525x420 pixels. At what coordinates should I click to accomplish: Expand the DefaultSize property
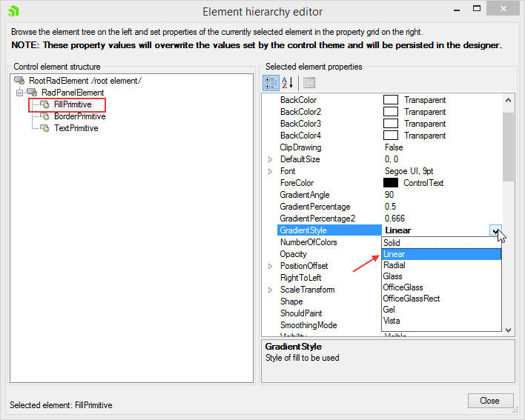[270, 159]
